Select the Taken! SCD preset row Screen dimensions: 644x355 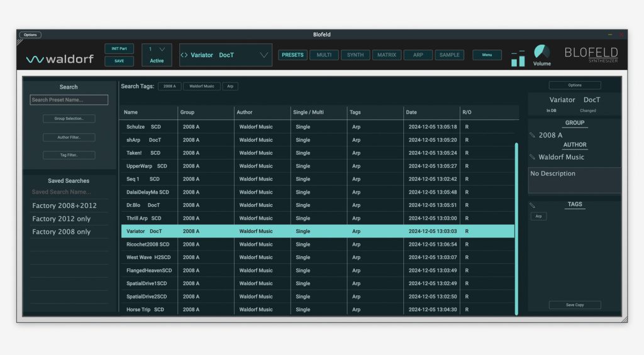pos(318,153)
